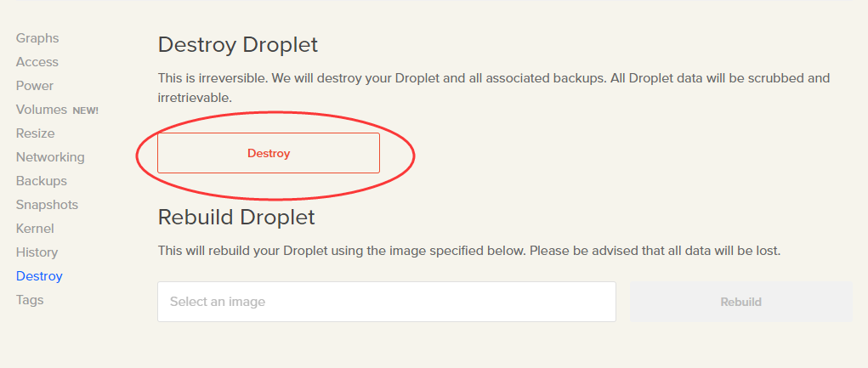Select the highlighted Destroy sidebar item
The width and height of the screenshot is (868, 368).
coord(39,276)
